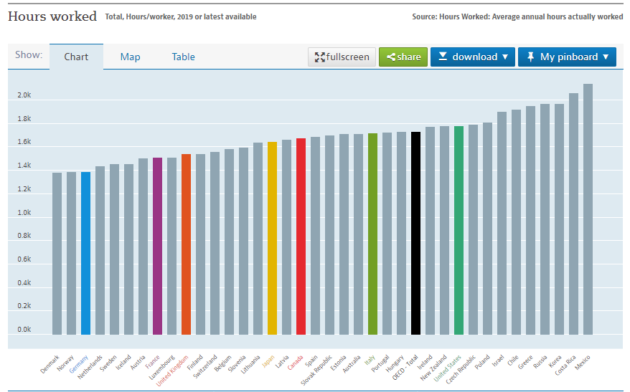630x392 pixels.
Task: Open the chart in fullscreen
Action: [342, 57]
